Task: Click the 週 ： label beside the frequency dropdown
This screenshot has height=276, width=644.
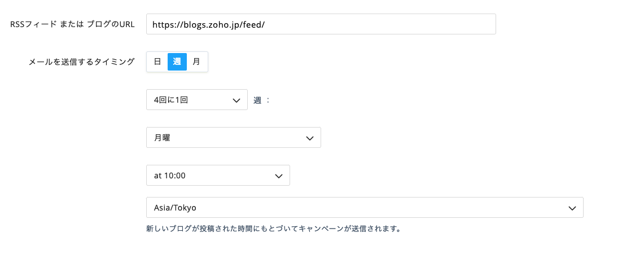Action: [262, 100]
